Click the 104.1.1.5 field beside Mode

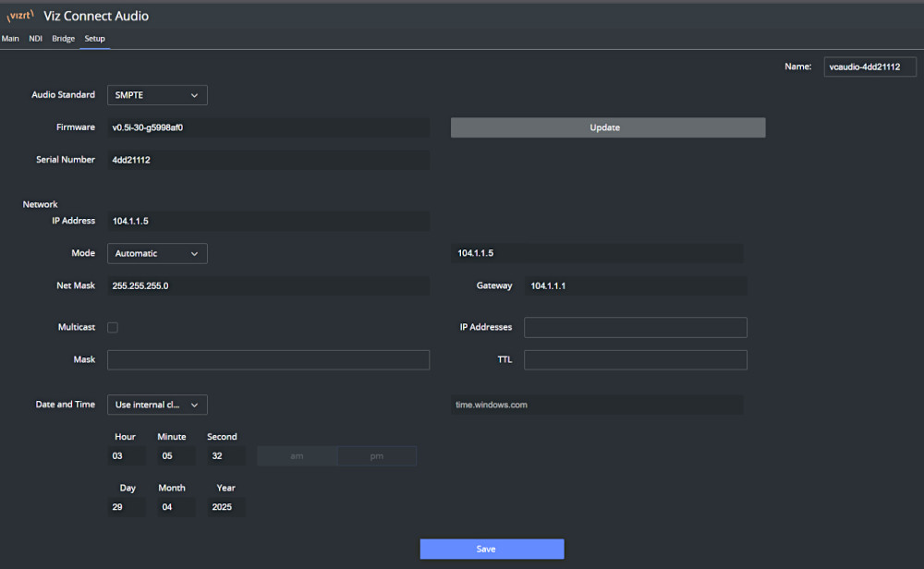coord(596,253)
